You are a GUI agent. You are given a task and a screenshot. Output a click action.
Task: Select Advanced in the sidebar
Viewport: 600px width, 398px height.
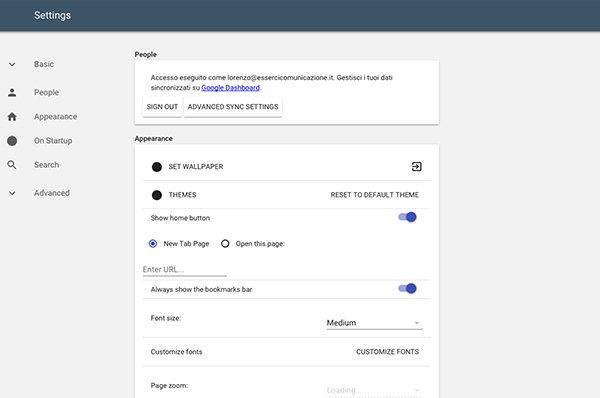52,193
